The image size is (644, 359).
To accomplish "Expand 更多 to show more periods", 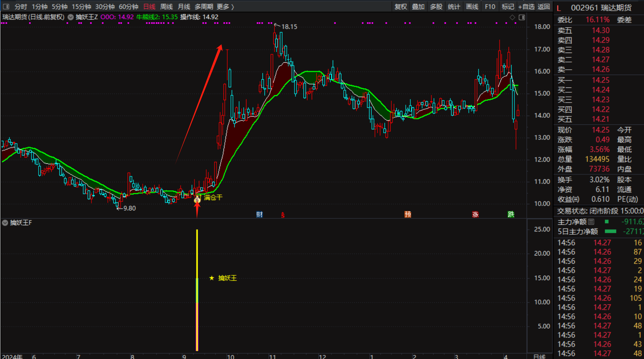I will [x=225, y=7].
